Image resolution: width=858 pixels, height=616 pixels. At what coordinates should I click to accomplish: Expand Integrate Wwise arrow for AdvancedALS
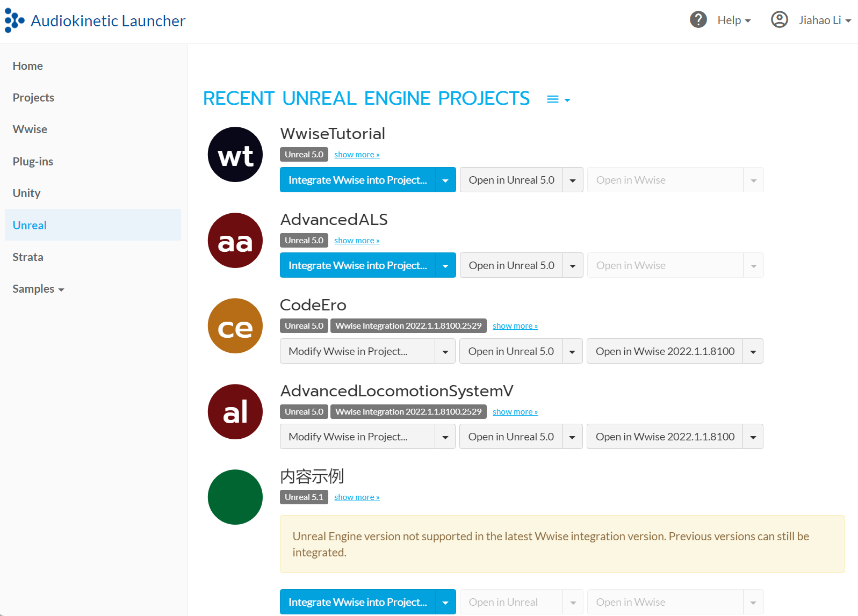pyautogui.click(x=445, y=265)
